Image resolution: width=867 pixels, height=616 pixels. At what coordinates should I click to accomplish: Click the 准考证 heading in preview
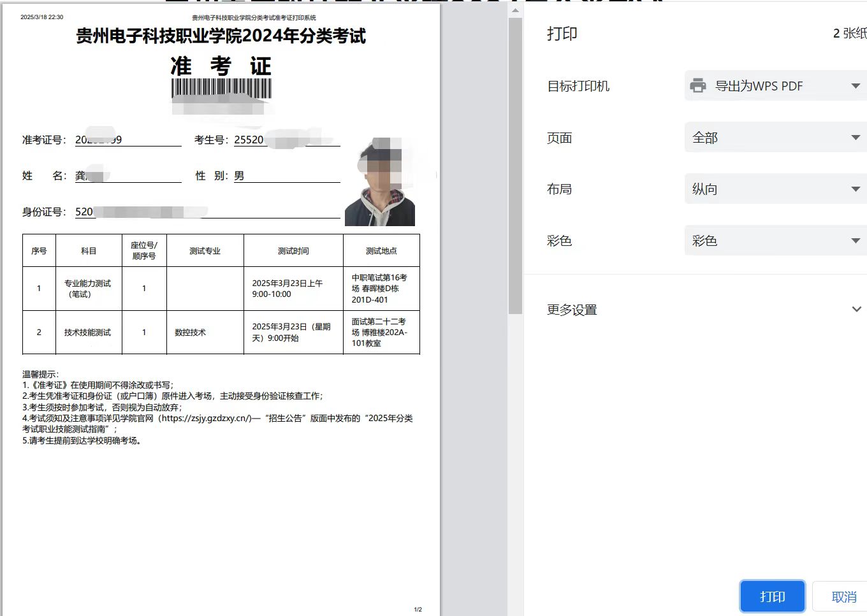click(221, 66)
